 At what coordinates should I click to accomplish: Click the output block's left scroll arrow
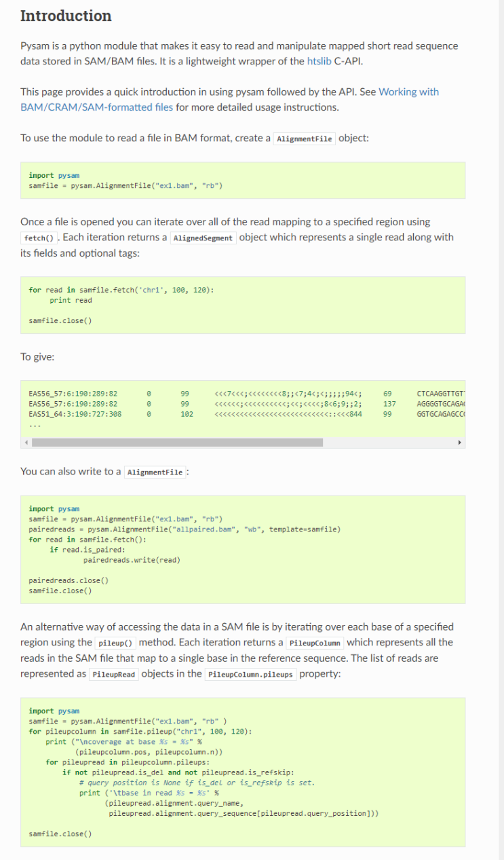(28, 443)
